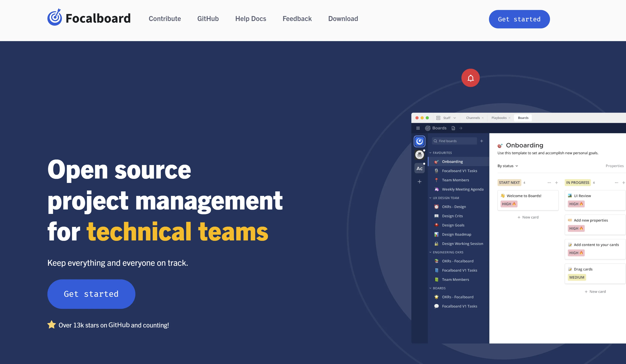Click the yellow star GitHub icon

(52, 325)
